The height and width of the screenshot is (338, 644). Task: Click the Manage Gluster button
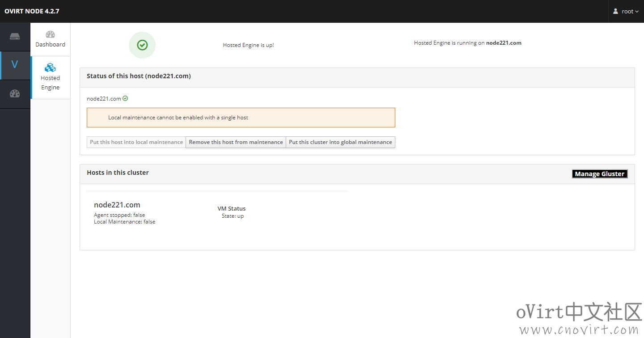pos(600,174)
